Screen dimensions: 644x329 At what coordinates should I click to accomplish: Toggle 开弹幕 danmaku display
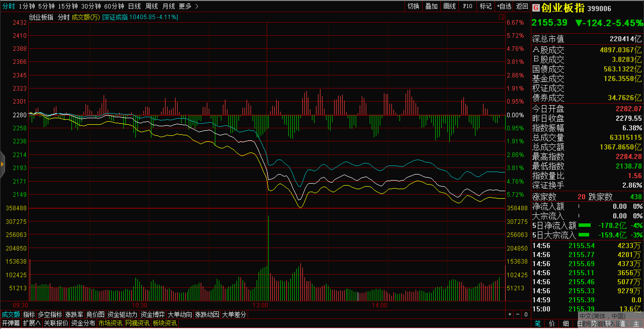[11, 323]
